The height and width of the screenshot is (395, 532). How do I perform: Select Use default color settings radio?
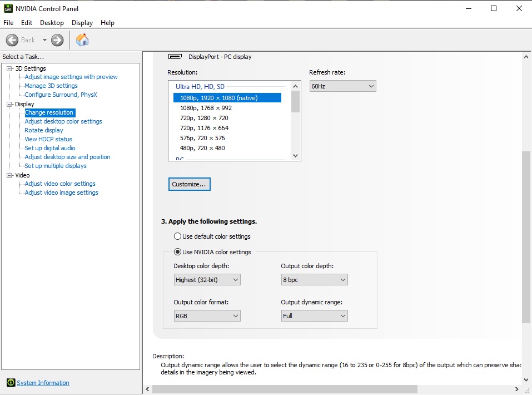pos(177,236)
